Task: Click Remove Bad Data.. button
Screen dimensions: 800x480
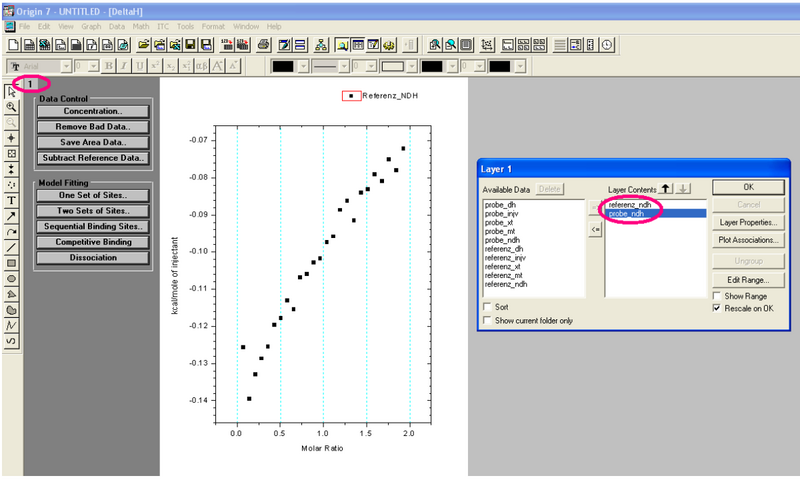Action: point(93,127)
